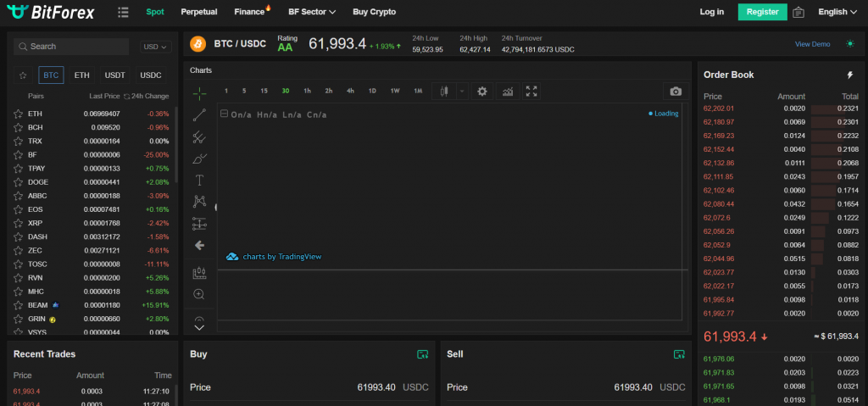
Task: Open charts by TradingView link
Action: (x=274, y=257)
